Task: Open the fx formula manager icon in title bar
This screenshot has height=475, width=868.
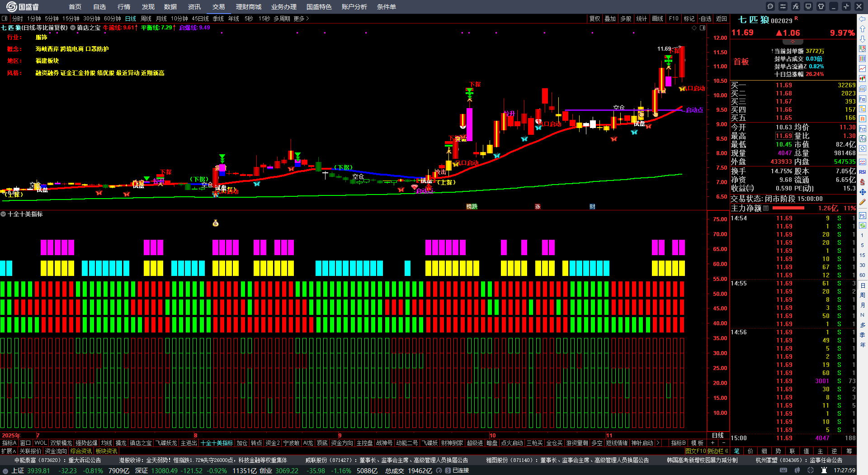Action: (796, 6)
